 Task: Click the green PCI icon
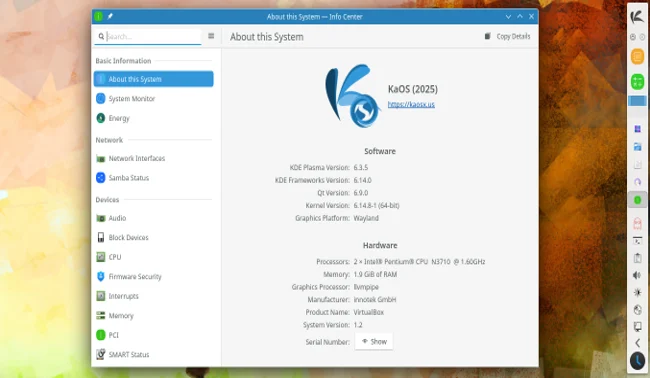[101, 335]
